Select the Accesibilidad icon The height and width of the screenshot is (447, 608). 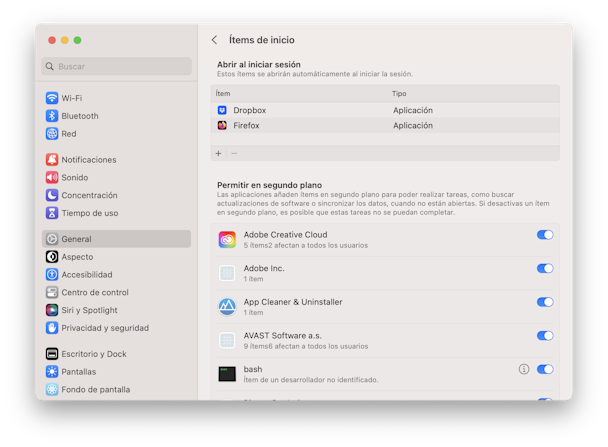(x=52, y=274)
